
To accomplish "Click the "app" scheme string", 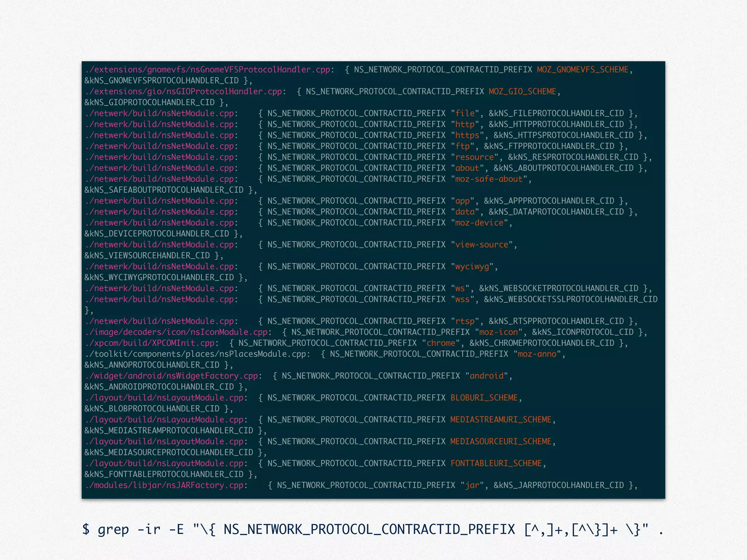I will click(x=462, y=201).
